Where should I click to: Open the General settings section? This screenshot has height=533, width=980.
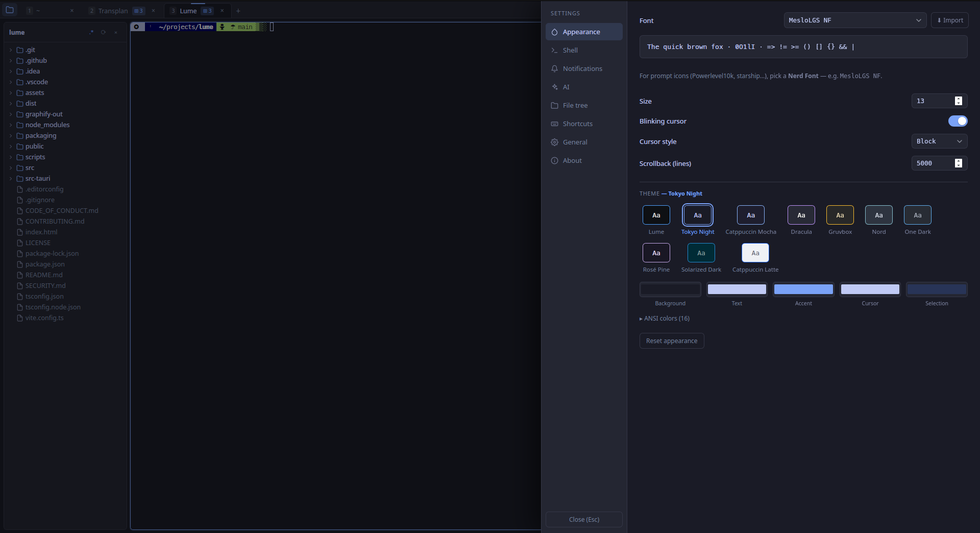coord(584,142)
